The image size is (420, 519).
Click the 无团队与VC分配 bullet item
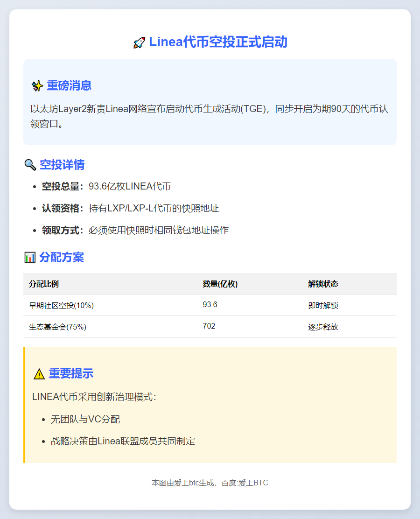pyautogui.click(x=85, y=419)
